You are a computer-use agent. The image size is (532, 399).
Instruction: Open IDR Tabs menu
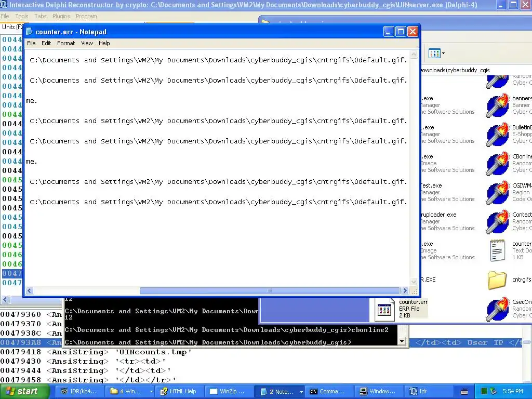[x=41, y=16]
